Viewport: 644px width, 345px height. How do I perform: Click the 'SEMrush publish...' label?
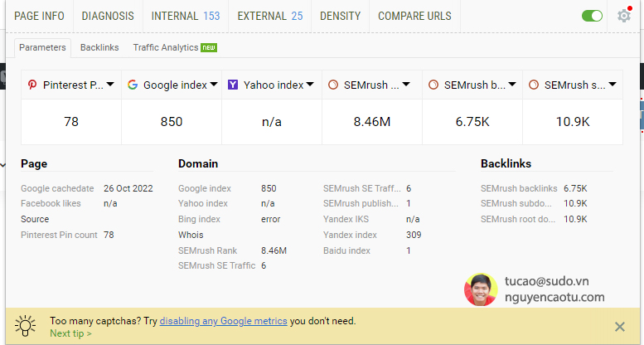click(361, 203)
